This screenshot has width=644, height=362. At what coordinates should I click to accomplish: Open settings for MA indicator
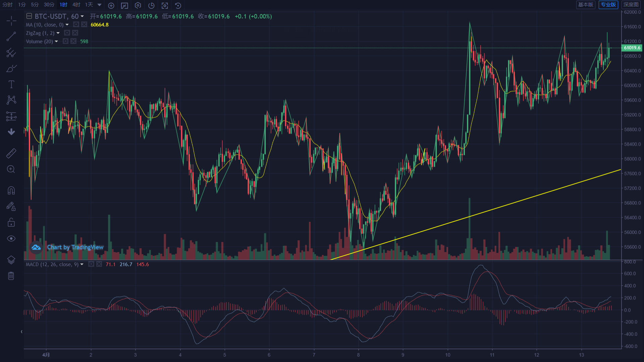(76, 24)
